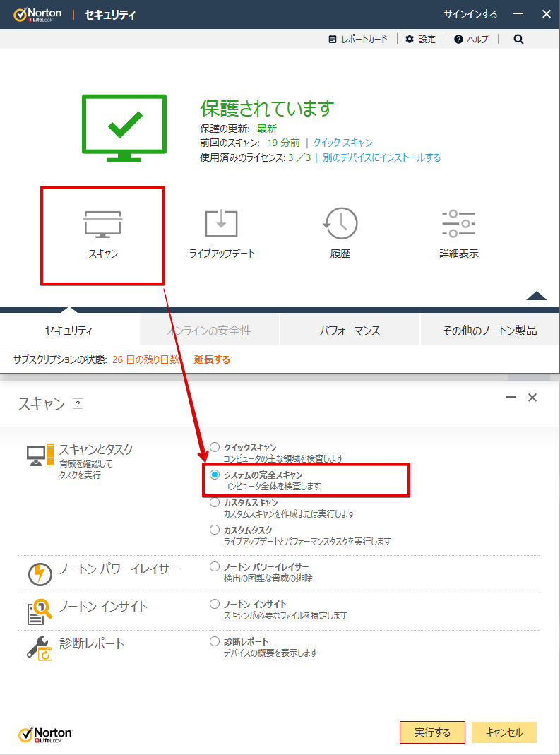Click 検出の困難な脅威の排除 description text
560x755 pixels.
268,578
